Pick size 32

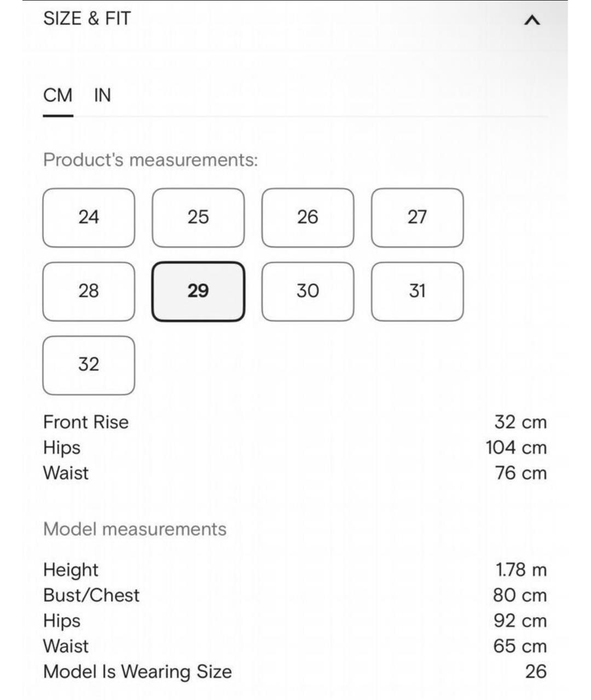tap(89, 365)
